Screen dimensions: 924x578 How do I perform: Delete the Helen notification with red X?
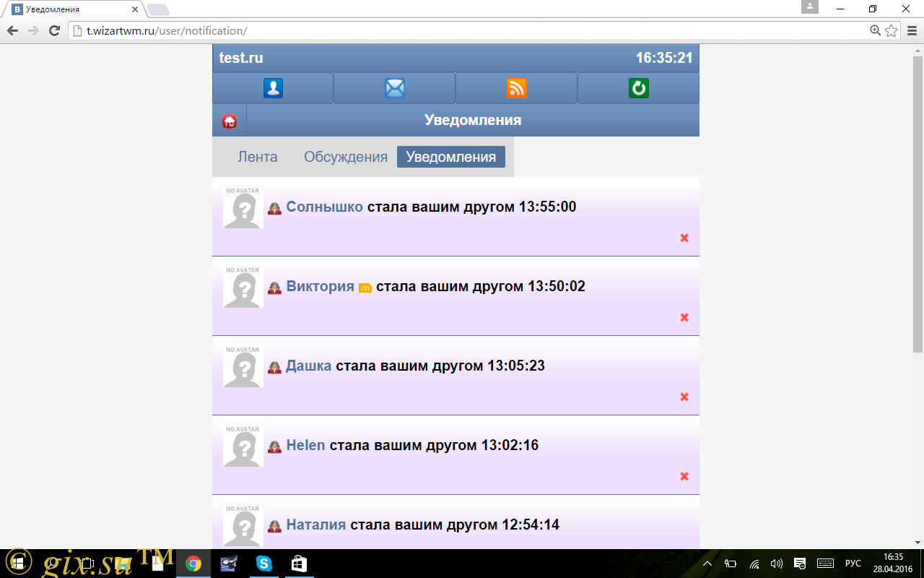[684, 476]
